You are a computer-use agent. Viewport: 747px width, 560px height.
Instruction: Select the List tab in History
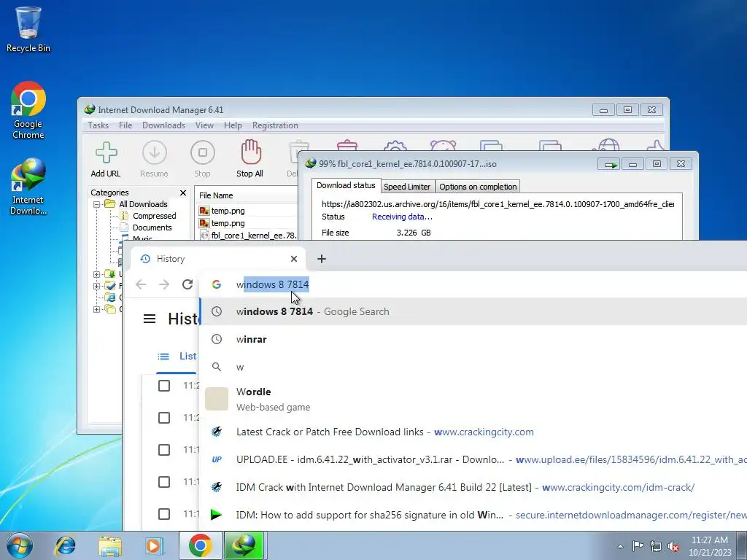pos(177,356)
